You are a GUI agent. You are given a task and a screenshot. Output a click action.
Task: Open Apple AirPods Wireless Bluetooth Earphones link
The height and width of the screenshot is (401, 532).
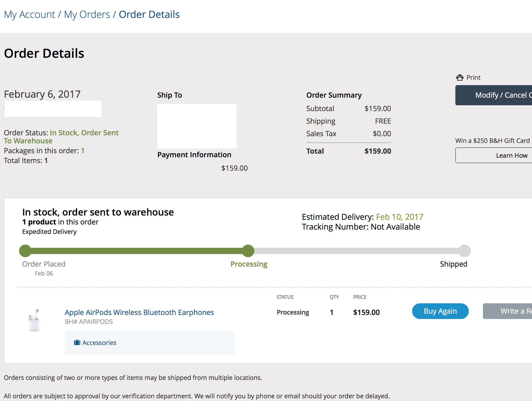[139, 312]
